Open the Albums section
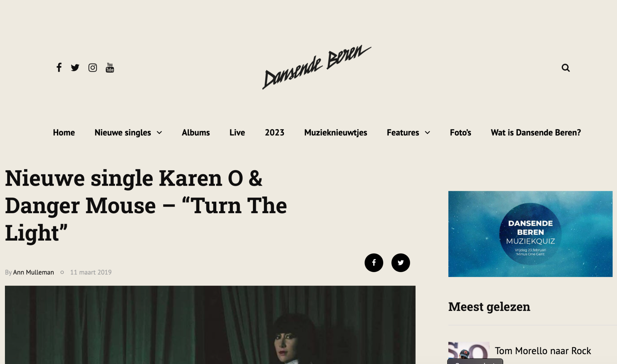 pyautogui.click(x=196, y=133)
